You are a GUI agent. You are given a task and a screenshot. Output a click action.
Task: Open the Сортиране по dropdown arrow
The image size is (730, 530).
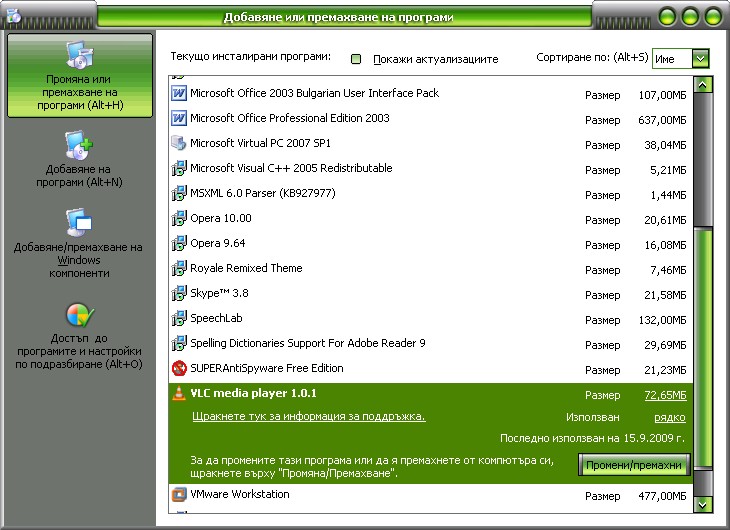tap(701, 59)
